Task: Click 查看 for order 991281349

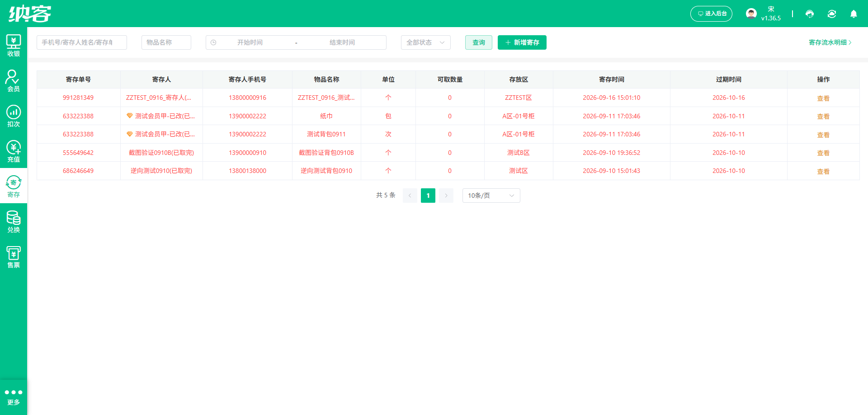Action: click(823, 98)
